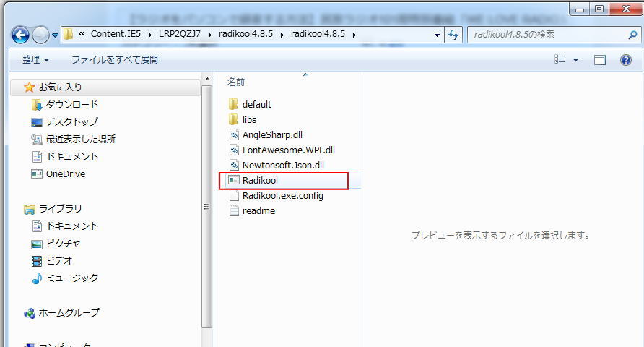Open recent pages dropdown beside navigation arrows
Viewport: 644px width, 347px height.
(55, 35)
